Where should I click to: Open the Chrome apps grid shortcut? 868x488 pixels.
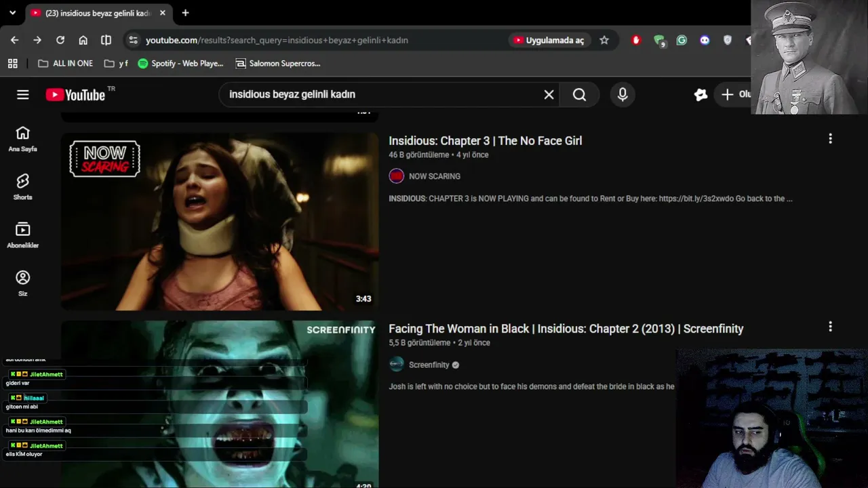(x=12, y=63)
